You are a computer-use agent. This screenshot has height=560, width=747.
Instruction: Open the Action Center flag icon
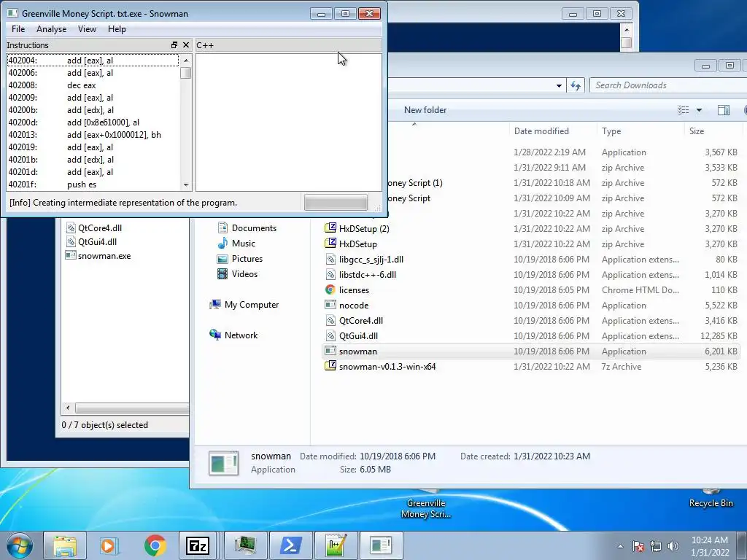tap(638, 546)
